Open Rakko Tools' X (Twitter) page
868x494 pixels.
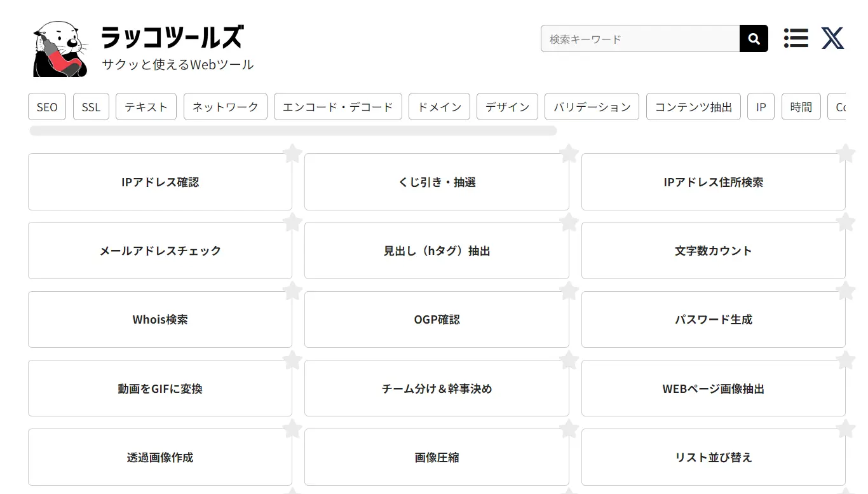coord(832,38)
